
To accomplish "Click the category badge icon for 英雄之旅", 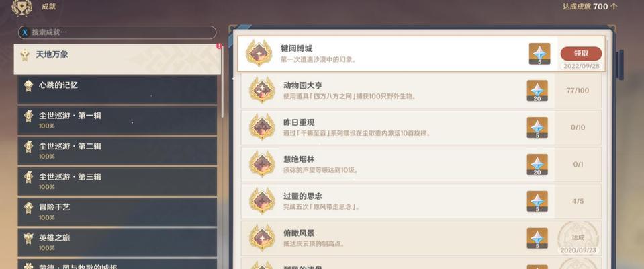I will pyautogui.click(x=28, y=238).
